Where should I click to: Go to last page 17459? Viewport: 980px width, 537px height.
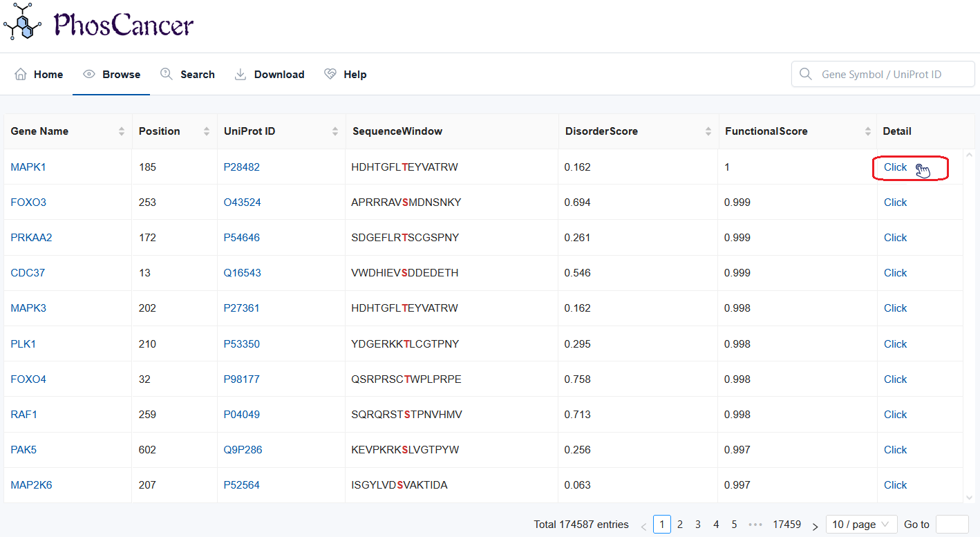tap(786, 525)
